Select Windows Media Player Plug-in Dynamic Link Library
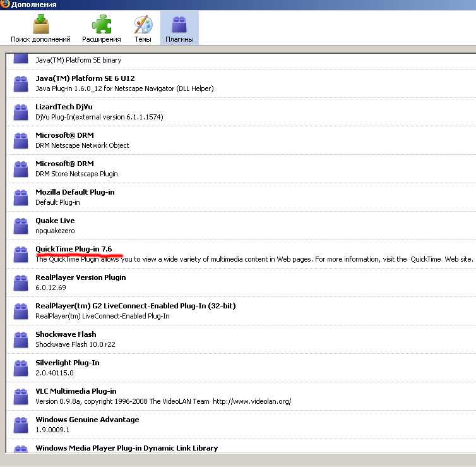This screenshot has width=476, height=467. [x=127, y=448]
